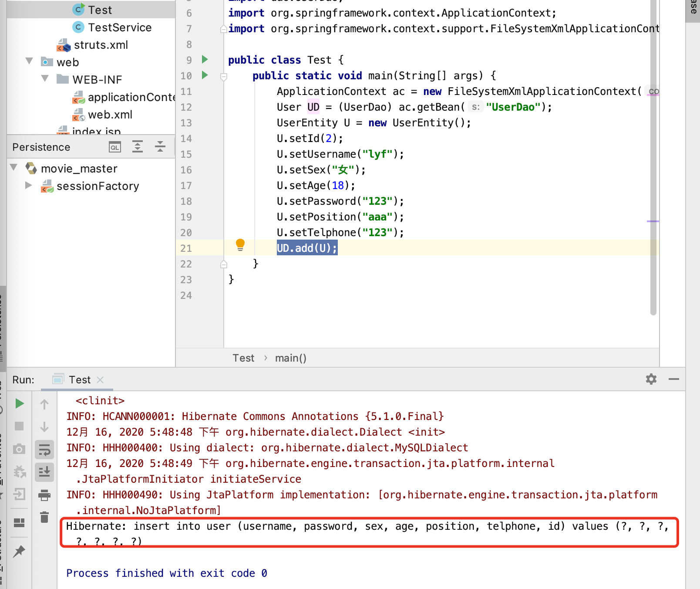700x589 pixels.
Task: Open Run panel settings gear
Action: coord(651,379)
